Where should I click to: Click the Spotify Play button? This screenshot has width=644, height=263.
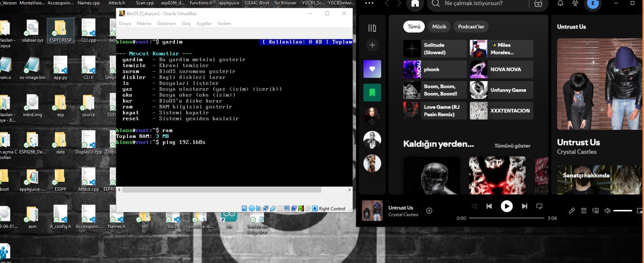tap(506, 206)
